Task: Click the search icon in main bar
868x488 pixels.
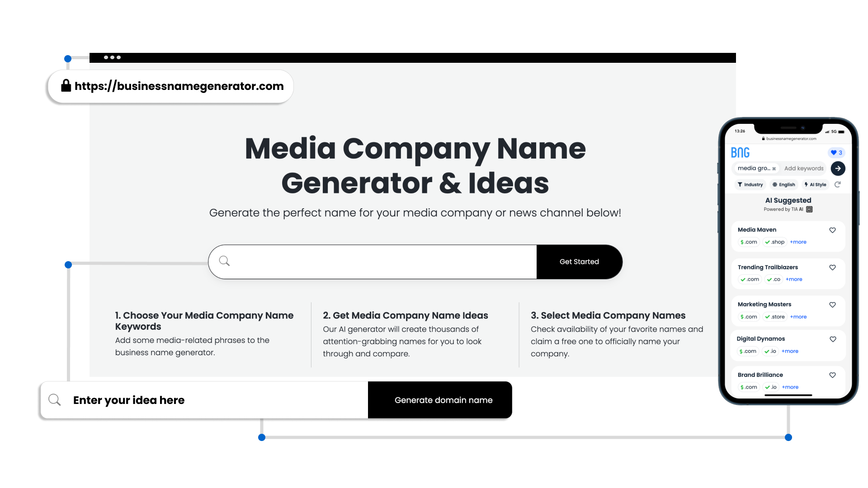Action: 224,261
